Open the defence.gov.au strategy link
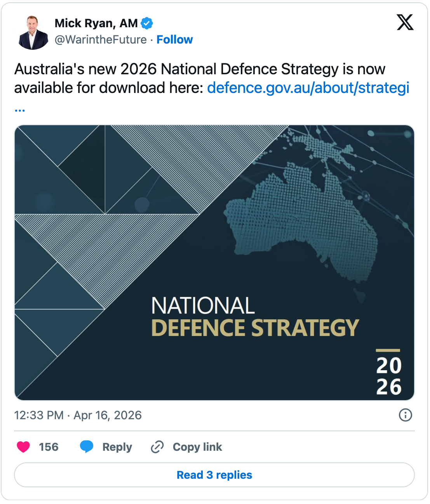 point(308,88)
